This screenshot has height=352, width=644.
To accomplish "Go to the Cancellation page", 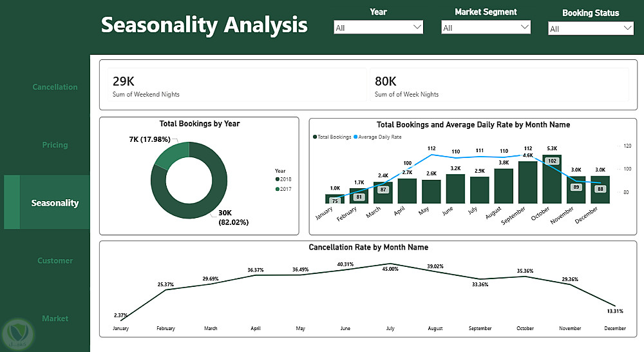I will pyautogui.click(x=55, y=87).
